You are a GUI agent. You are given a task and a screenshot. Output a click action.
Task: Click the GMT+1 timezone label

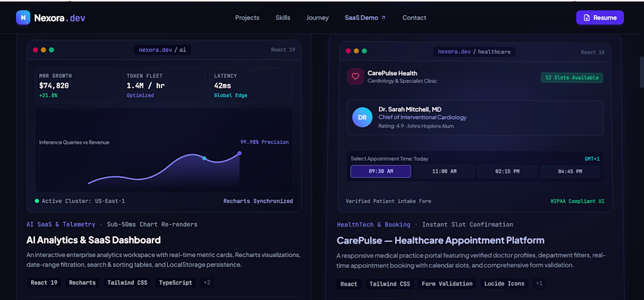592,159
